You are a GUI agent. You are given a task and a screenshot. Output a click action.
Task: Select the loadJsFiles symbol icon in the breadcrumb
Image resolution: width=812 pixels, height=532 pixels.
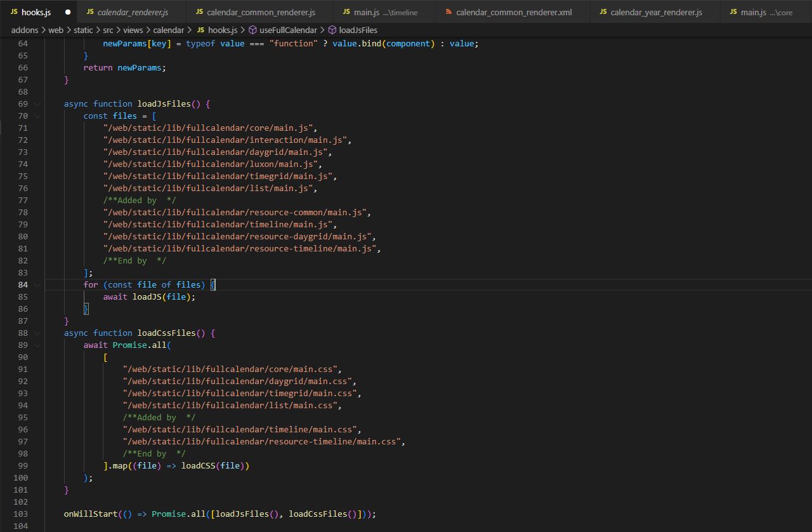[331, 29]
